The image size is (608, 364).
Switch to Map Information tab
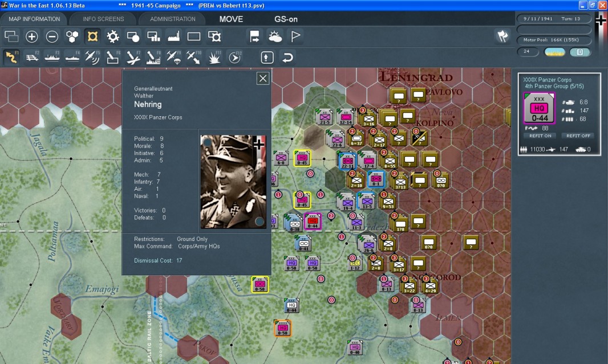(x=34, y=19)
